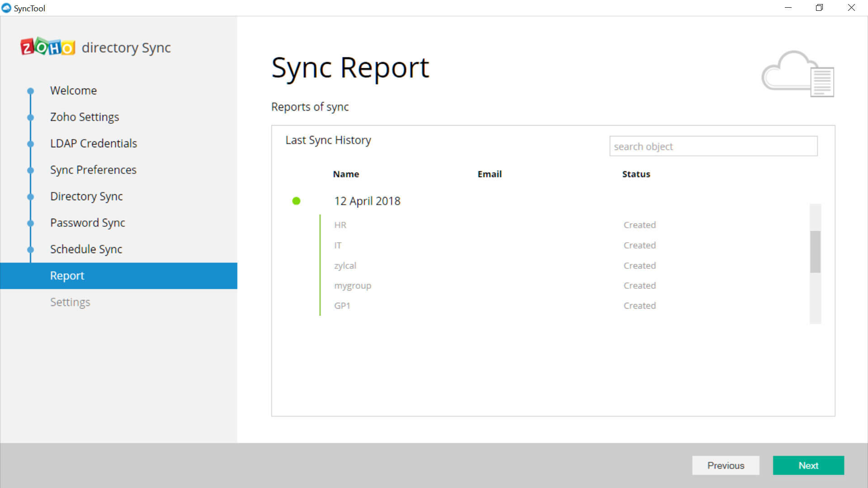Select the mygroup row in sync history
The width and height of the screenshot is (868, 488).
353,286
